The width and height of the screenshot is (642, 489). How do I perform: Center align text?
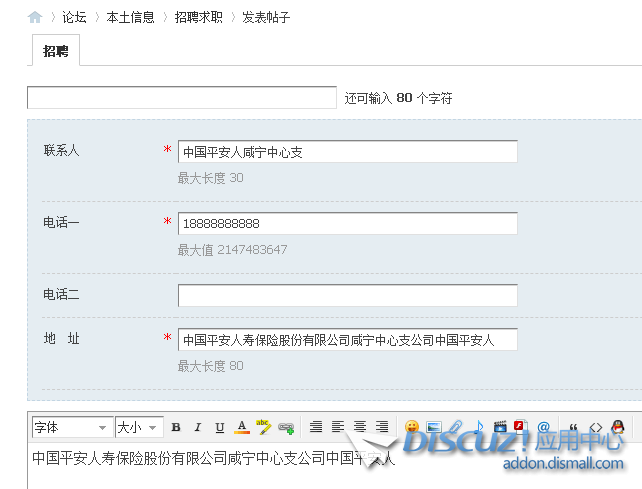click(360, 427)
